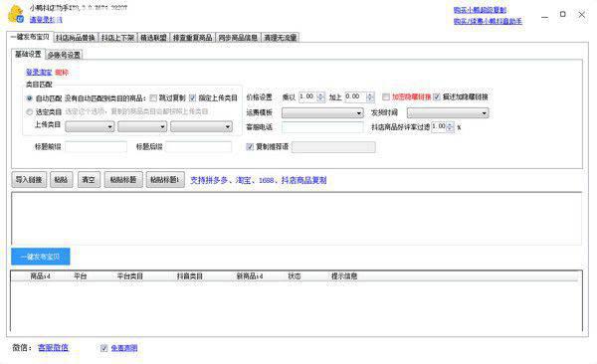This screenshot has width=597, height=364.
Task: Expand the 发货时间 dropdown
Action: 448,112
